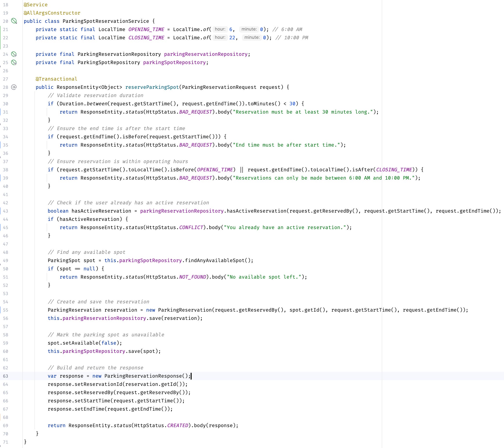Click line number 49 in the gutter
504x448 pixels.
pos(5,260)
